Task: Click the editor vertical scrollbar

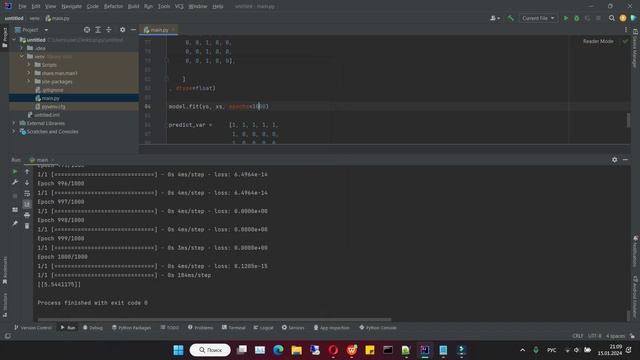Action: coord(628,120)
